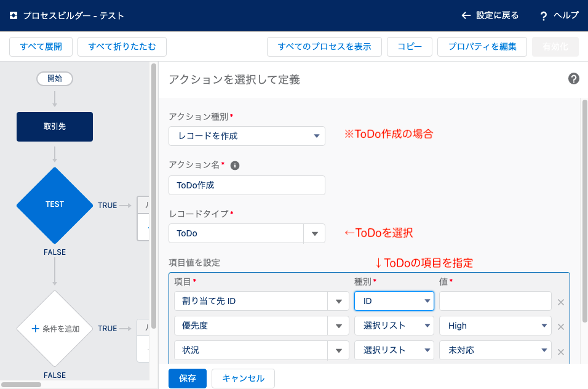Remove the 状況 field row
Image resolution: width=588 pixels, height=389 pixels.
click(560, 352)
